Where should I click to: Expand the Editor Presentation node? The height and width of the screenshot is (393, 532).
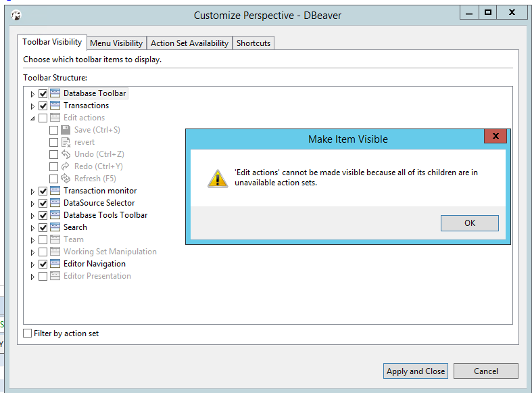click(32, 277)
